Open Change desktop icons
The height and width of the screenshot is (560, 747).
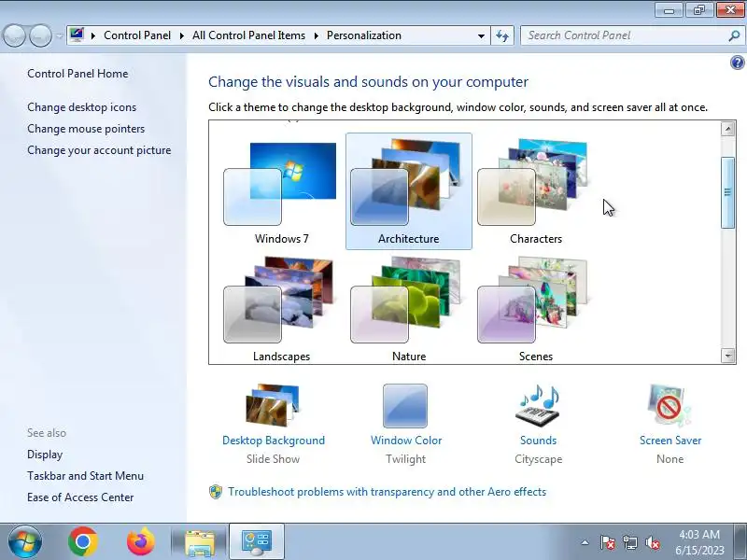[x=81, y=107]
